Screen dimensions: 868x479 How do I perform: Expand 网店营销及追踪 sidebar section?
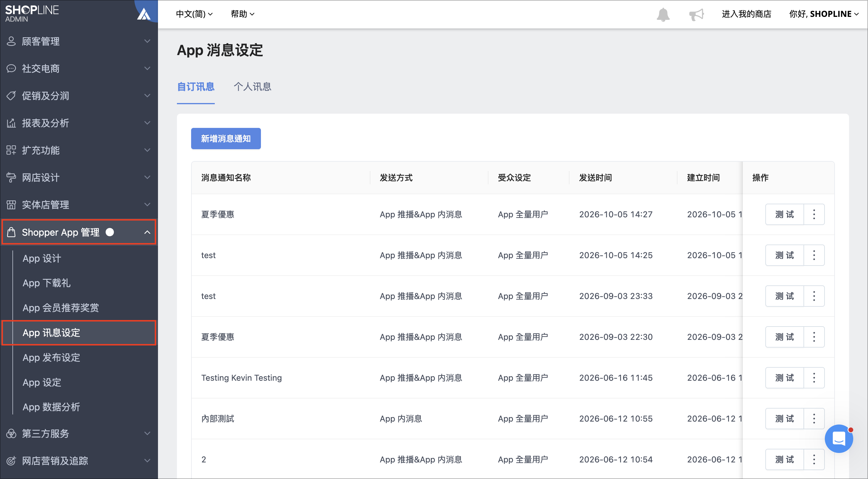click(79, 460)
